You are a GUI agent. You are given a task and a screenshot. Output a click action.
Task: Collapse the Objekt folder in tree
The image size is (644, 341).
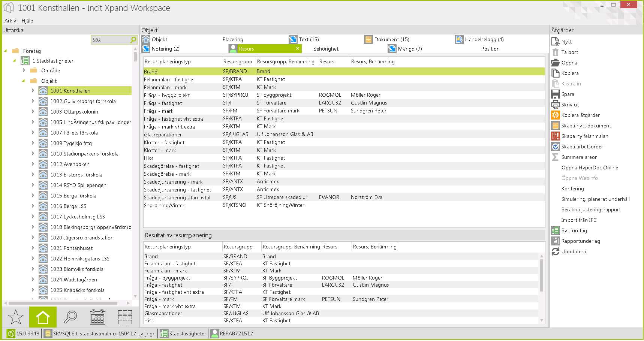tap(23, 81)
